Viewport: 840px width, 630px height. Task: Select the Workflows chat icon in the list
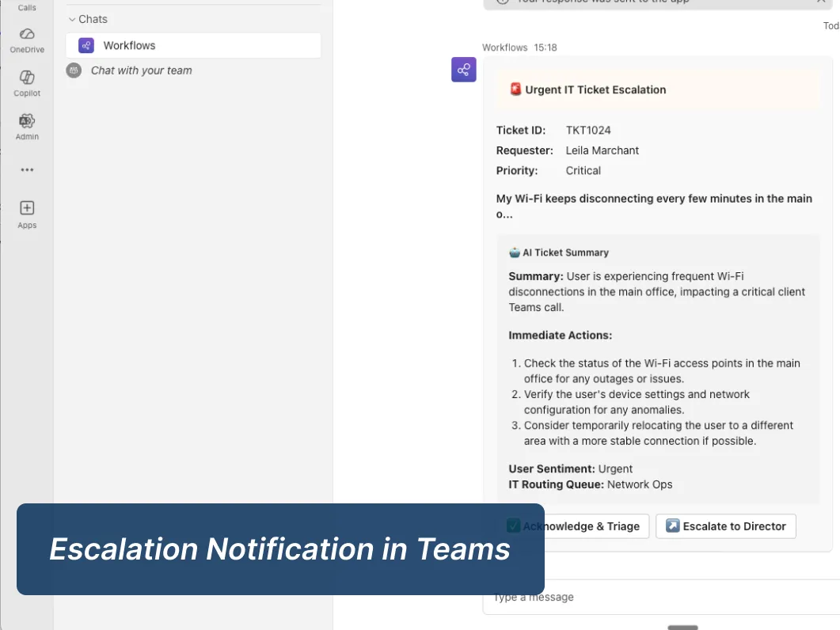pyautogui.click(x=86, y=46)
